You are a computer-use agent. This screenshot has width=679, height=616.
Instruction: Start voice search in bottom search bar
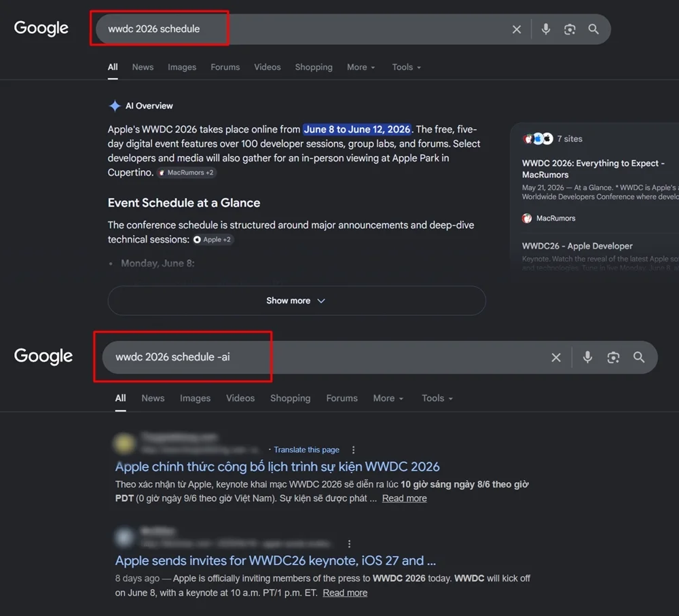(x=587, y=357)
